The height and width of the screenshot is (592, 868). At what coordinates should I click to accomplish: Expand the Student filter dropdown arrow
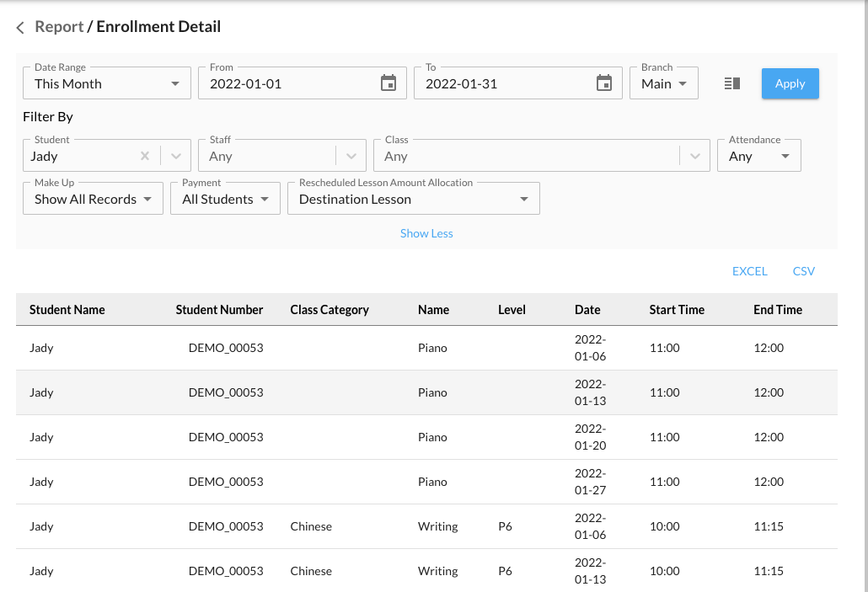tap(175, 156)
